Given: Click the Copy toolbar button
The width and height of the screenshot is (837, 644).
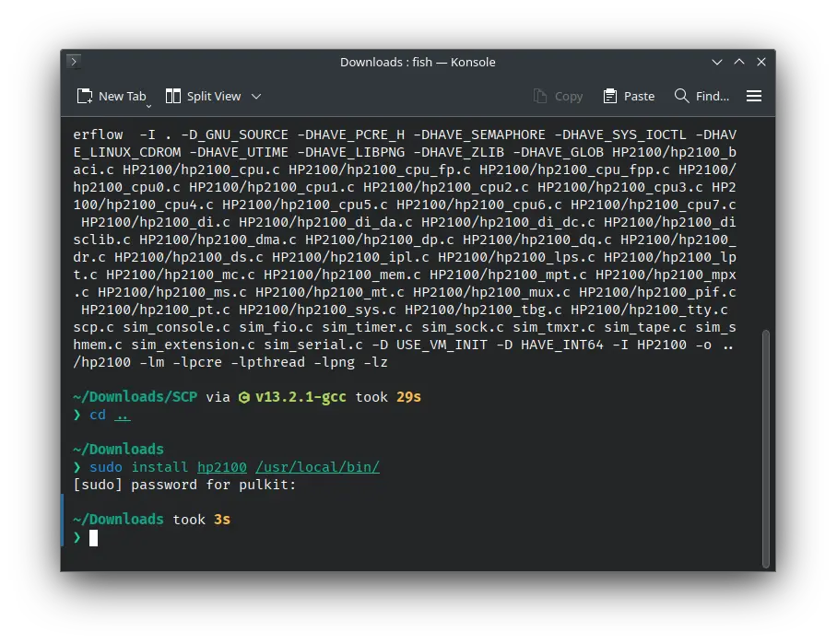Looking at the screenshot, I should 558,96.
